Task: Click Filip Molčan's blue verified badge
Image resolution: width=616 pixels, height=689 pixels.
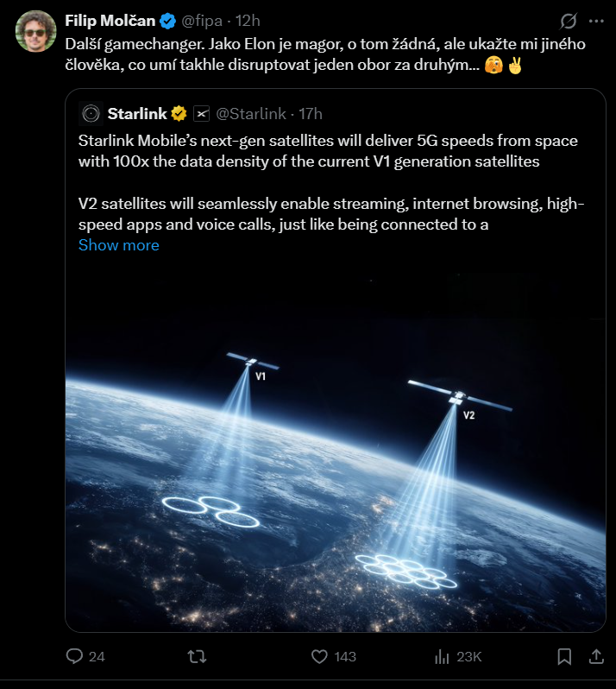Action: click(x=169, y=21)
